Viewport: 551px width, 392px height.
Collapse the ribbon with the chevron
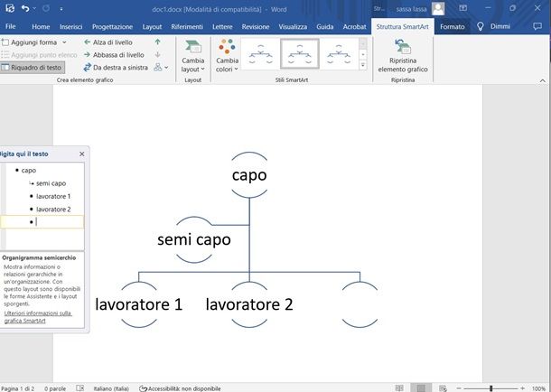(x=542, y=80)
